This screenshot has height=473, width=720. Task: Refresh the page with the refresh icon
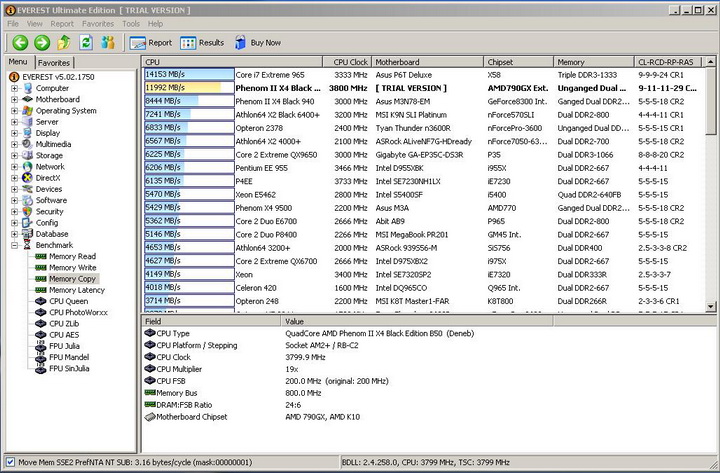pyautogui.click(x=86, y=43)
